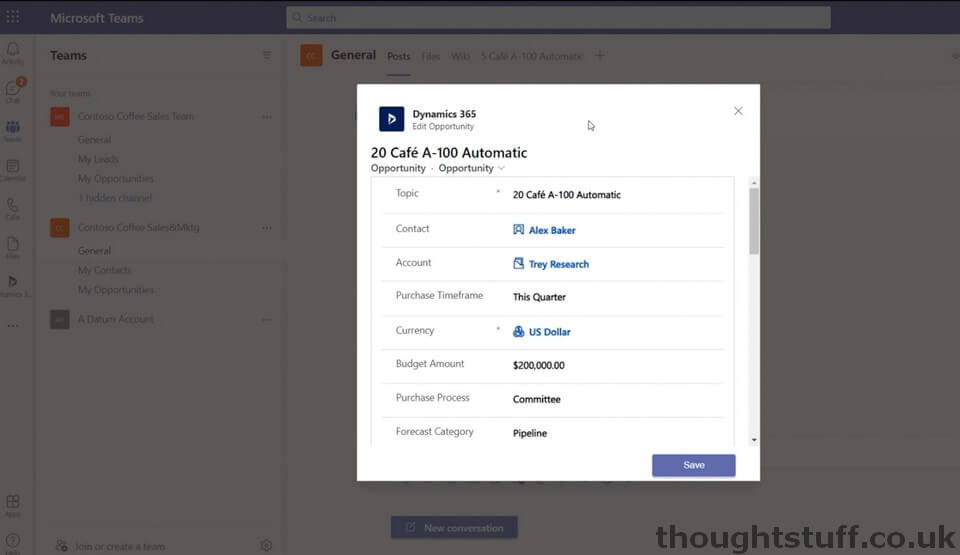Open the Help icon at bottom left
This screenshot has height=555, width=960.
[x=13, y=543]
